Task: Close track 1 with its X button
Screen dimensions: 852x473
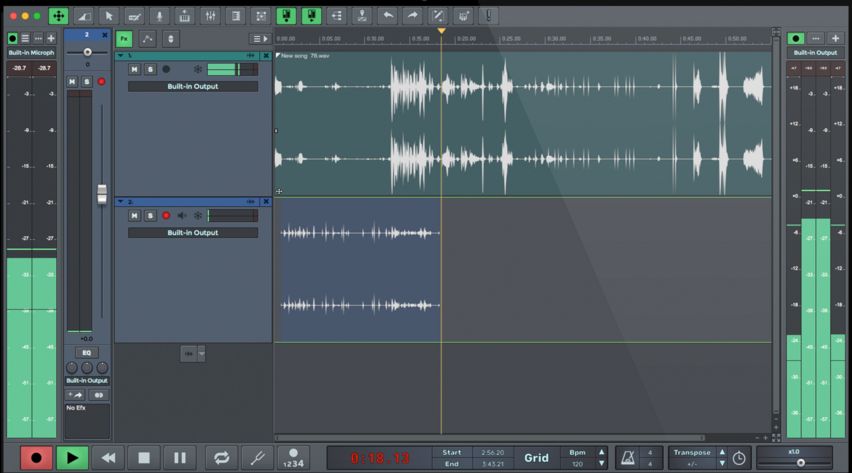Action: coord(266,55)
